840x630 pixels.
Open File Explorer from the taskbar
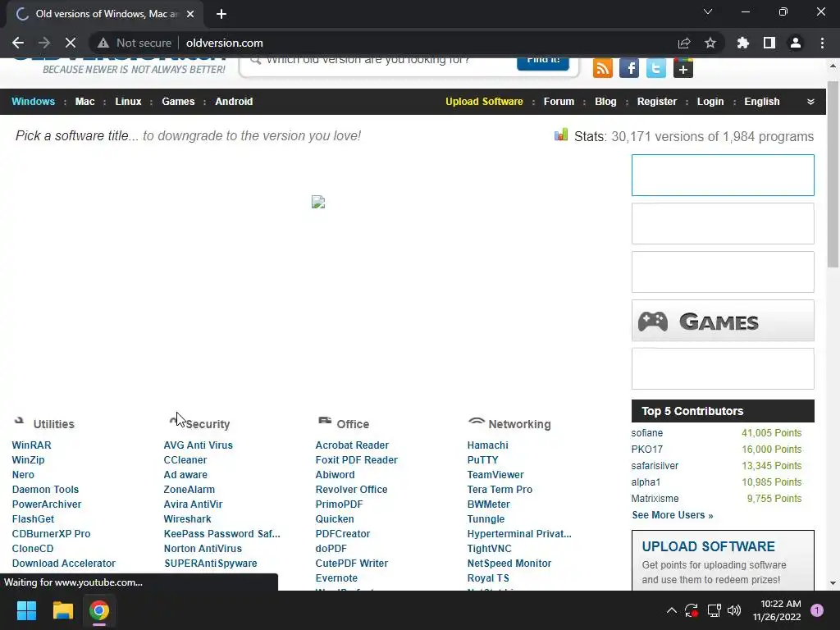coord(62,610)
